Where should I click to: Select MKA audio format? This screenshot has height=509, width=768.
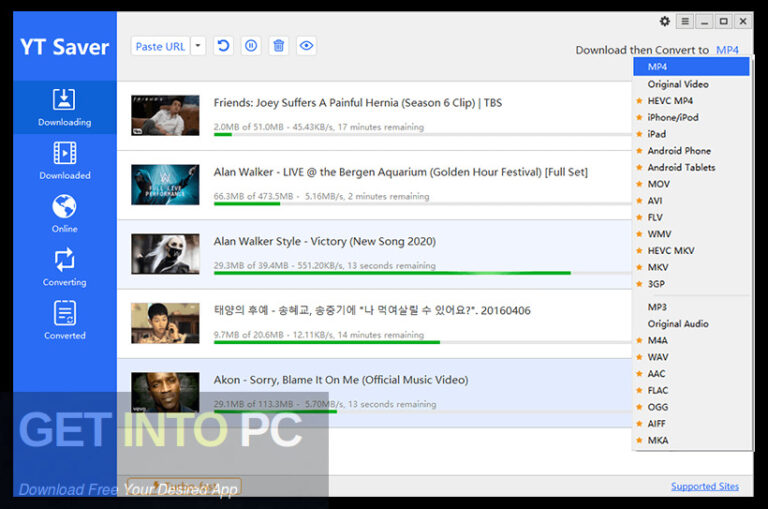click(x=691, y=440)
